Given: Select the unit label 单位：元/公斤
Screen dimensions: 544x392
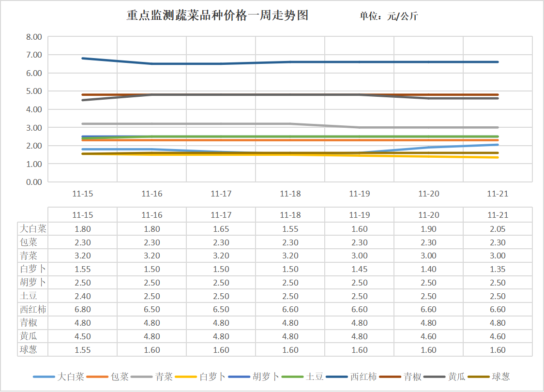Looking at the screenshot, I should pos(389,16).
